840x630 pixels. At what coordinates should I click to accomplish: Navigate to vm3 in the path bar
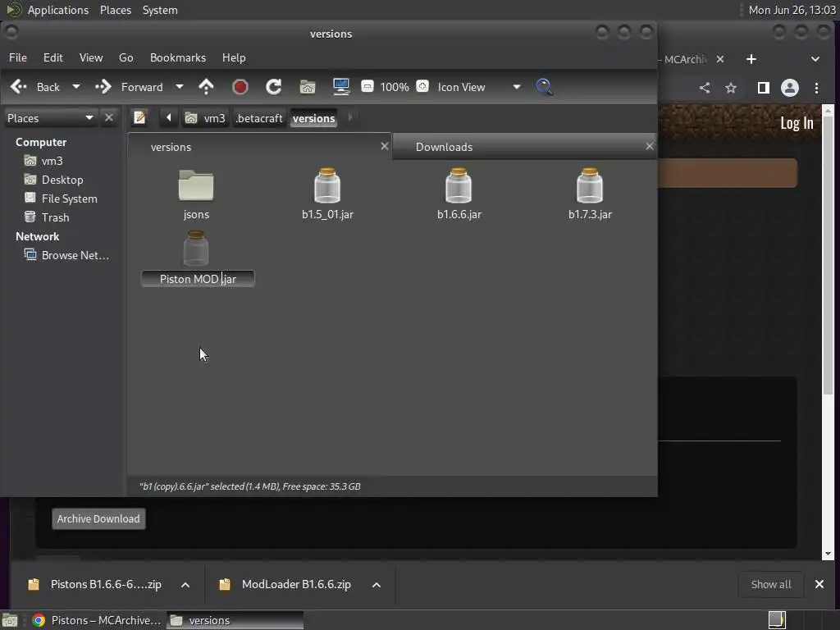coord(205,118)
